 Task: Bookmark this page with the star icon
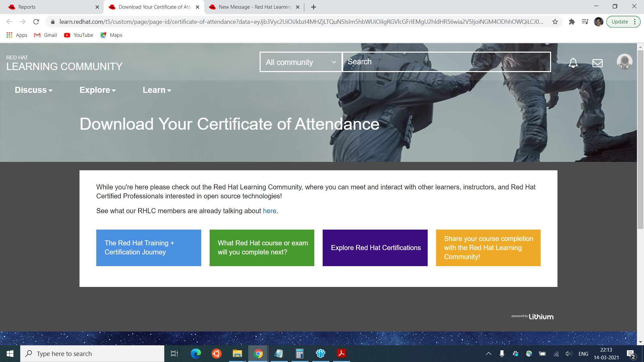click(555, 21)
